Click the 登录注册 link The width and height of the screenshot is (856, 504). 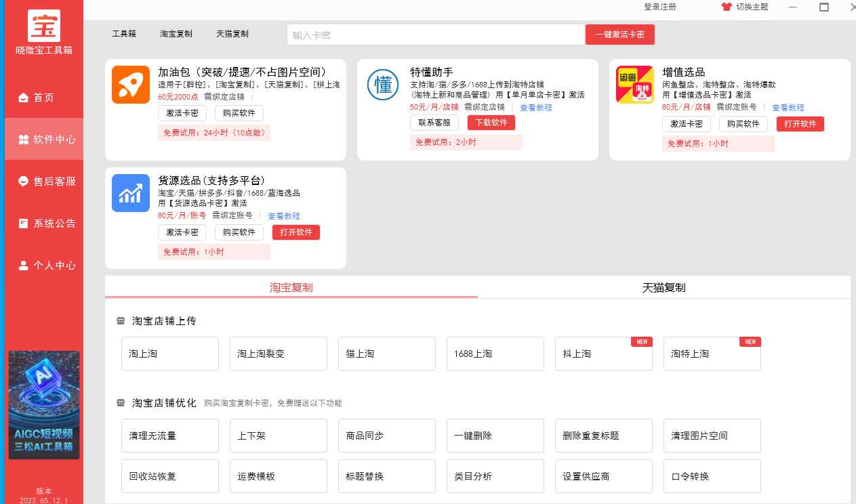pos(660,7)
